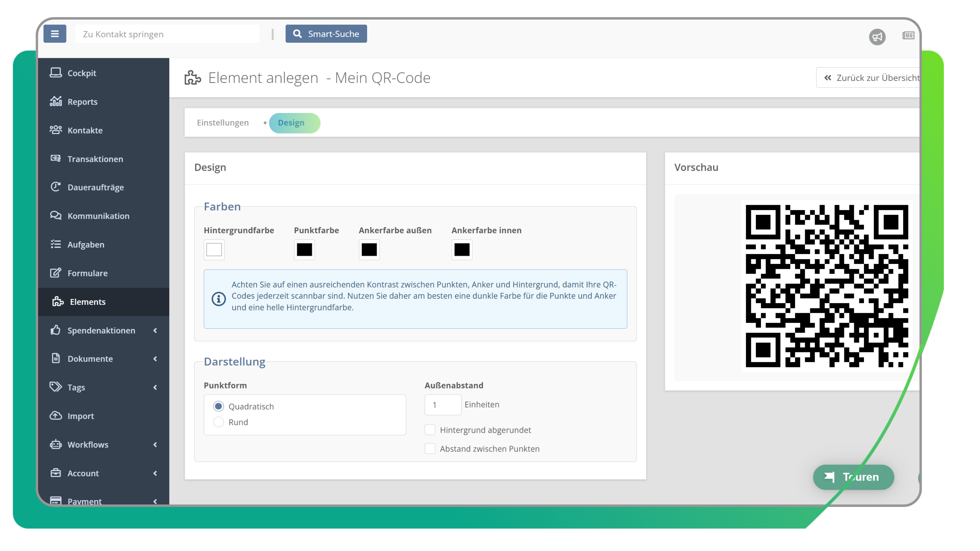Pick a new Punktfarbe color
The height and width of the screenshot is (551, 980).
click(304, 250)
